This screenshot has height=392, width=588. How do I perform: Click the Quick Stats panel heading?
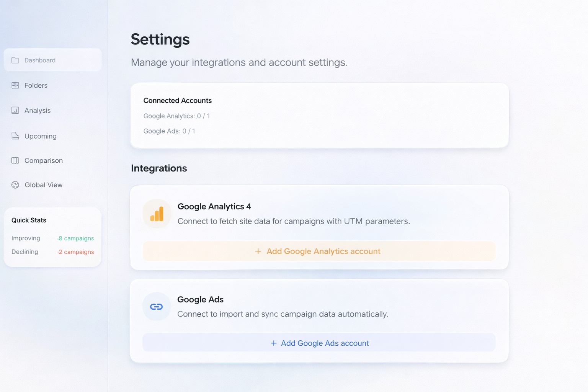point(28,220)
